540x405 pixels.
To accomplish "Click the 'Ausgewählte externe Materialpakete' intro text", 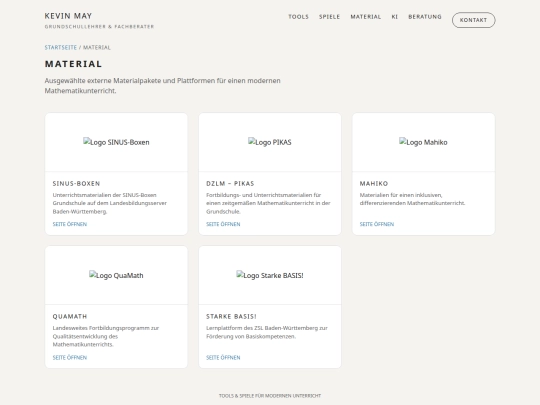I will 163,85.
